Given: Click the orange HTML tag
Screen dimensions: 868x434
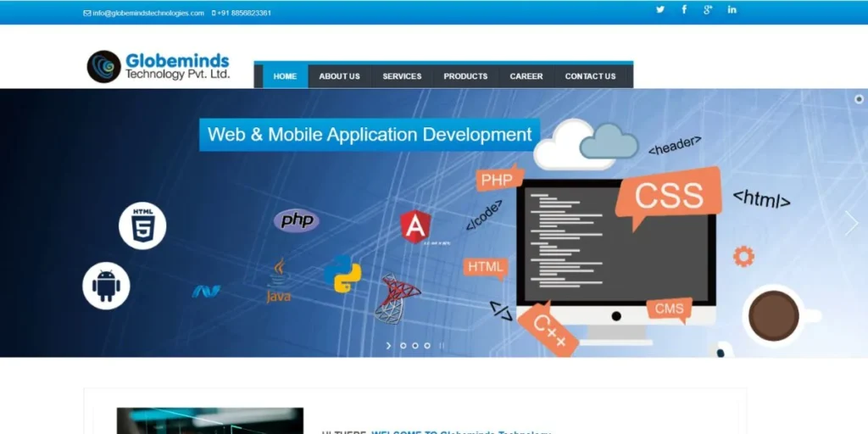Looking at the screenshot, I should click(486, 268).
